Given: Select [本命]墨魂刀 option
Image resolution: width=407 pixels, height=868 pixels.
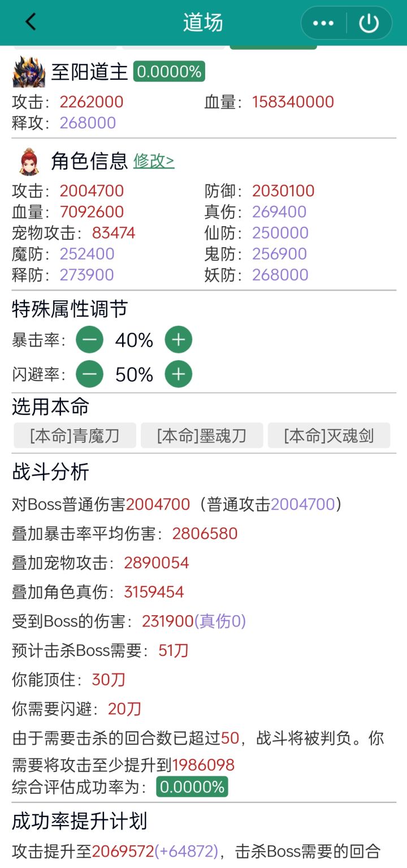Looking at the screenshot, I should (202, 436).
